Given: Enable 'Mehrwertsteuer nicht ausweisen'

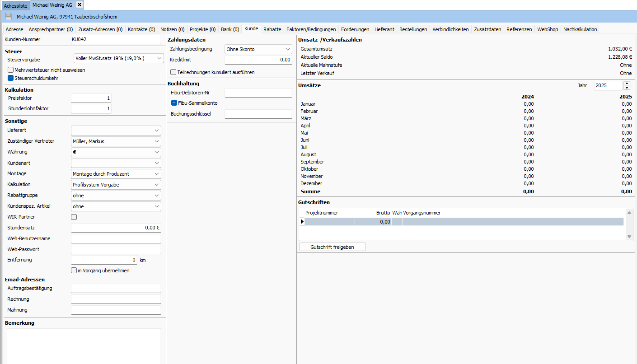Looking at the screenshot, I should pos(10,70).
